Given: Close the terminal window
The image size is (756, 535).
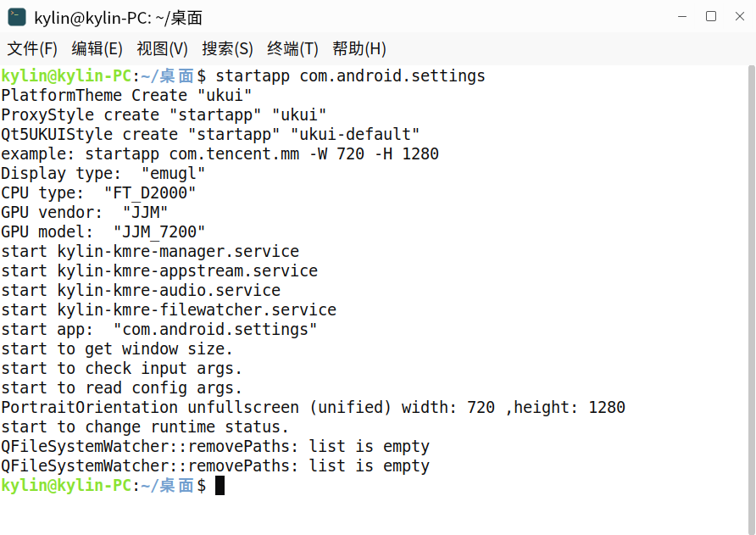Looking at the screenshot, I should [x=740, y=16].
